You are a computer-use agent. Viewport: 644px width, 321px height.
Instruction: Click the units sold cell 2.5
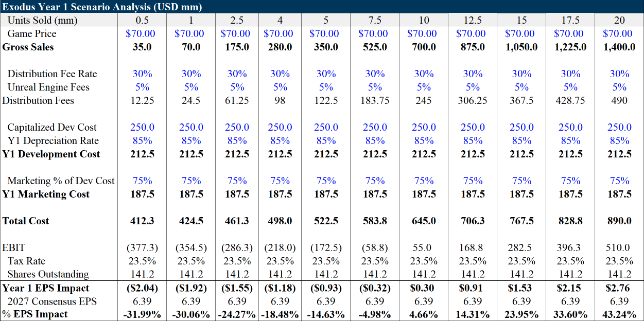point(237,20)
